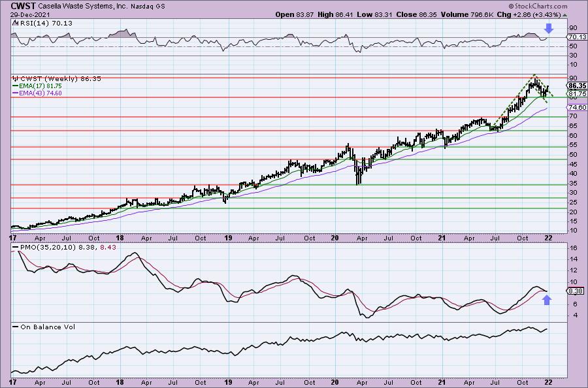Image resolution: width=588 pixels, height=388 pixels.
Task: Select the Low 83.31 value
Action: tap(373, 14)
